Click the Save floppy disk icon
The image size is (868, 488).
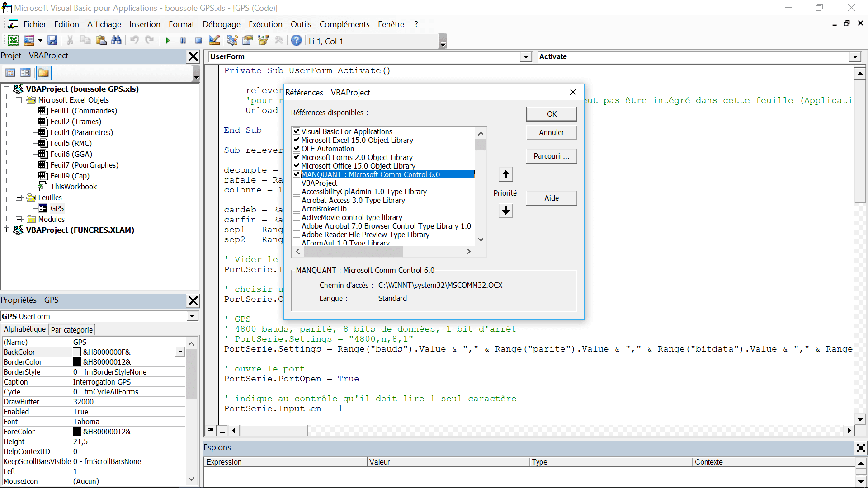pyautogui.click(x=52, y=41)
